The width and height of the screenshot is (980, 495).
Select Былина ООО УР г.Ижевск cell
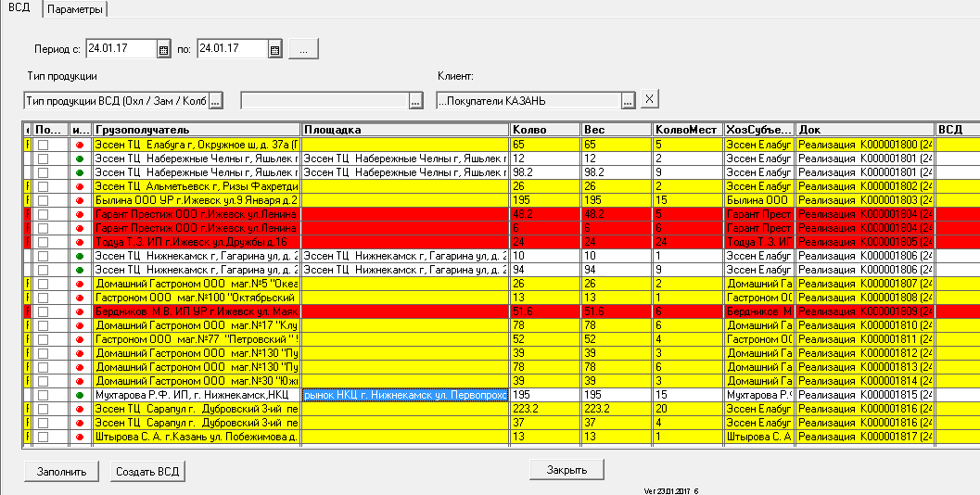click(197, 200)
